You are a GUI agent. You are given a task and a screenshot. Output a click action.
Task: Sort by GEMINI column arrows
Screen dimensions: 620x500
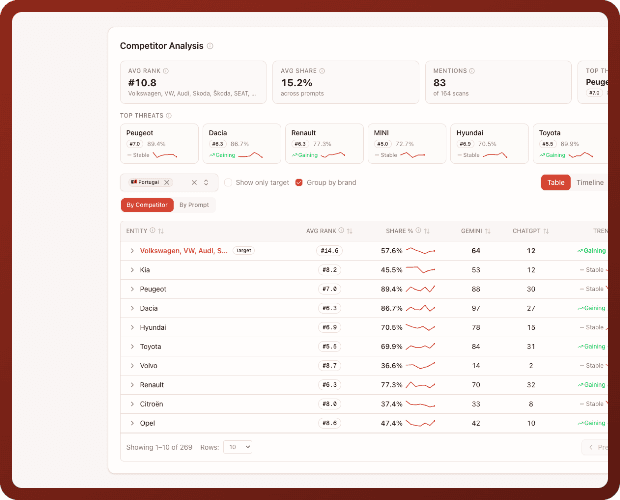pyautogui.click(x=488, y=231)
